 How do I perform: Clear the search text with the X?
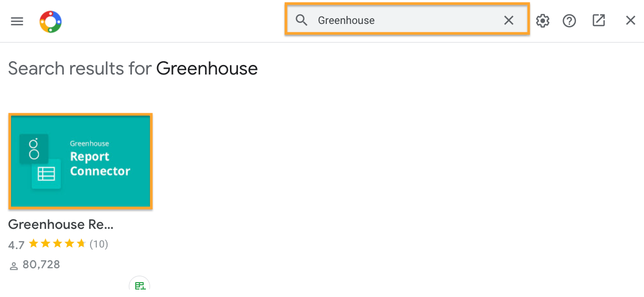click(x=509, y=20)
